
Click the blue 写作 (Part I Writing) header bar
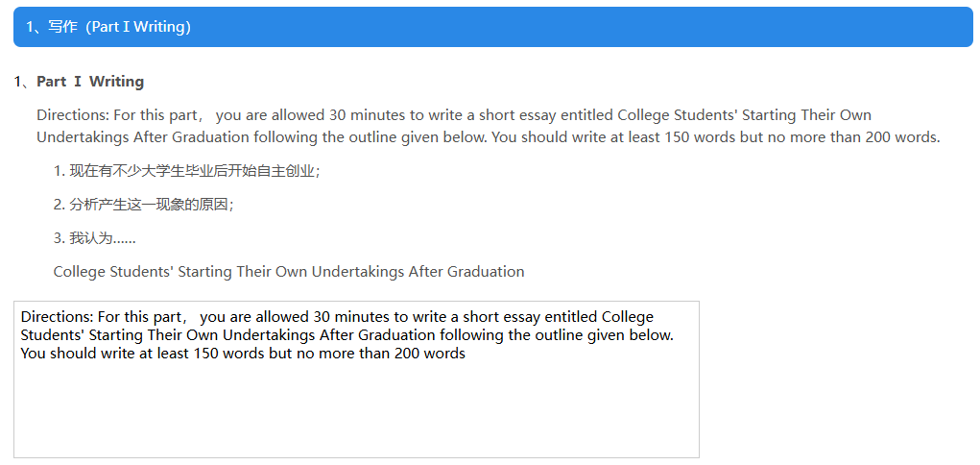(492, 27)
